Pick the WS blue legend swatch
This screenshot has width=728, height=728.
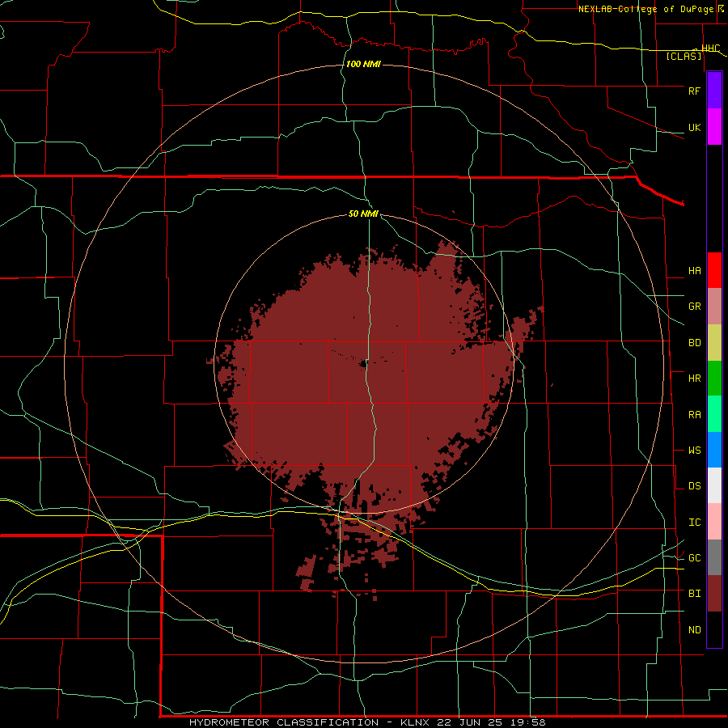pyautogui.click(x=714, y=450)
